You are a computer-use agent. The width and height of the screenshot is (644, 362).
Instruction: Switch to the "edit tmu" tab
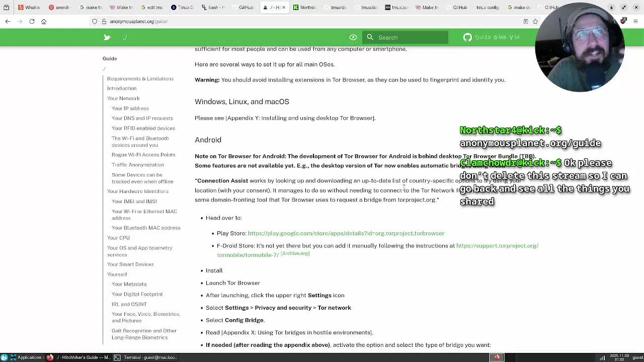(151, 8)
